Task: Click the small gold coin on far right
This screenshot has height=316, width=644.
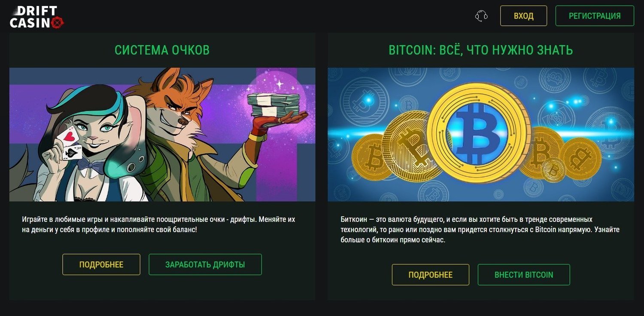Action: (580, 159)
